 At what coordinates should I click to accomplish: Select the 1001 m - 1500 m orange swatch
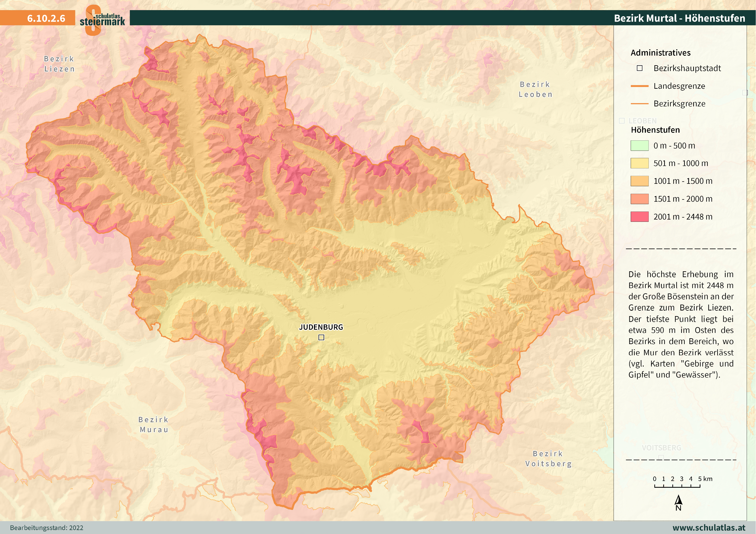(639, 181)
